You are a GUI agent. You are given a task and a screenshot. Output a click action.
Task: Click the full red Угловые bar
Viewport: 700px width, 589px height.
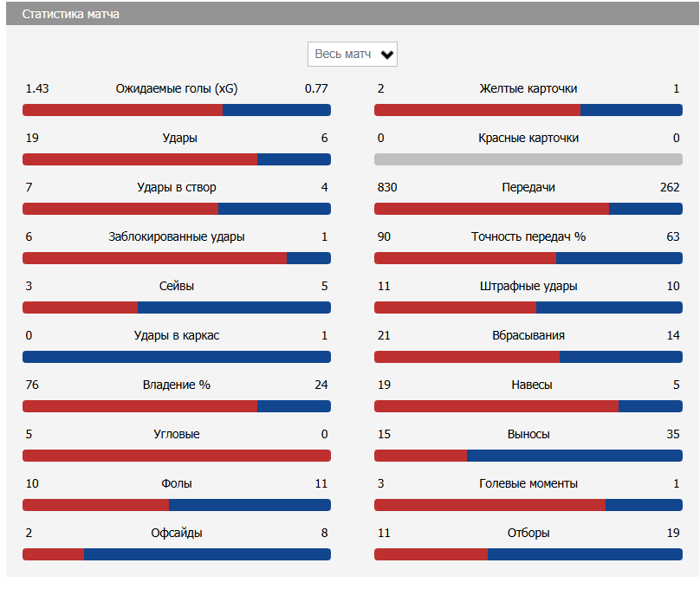177,456
